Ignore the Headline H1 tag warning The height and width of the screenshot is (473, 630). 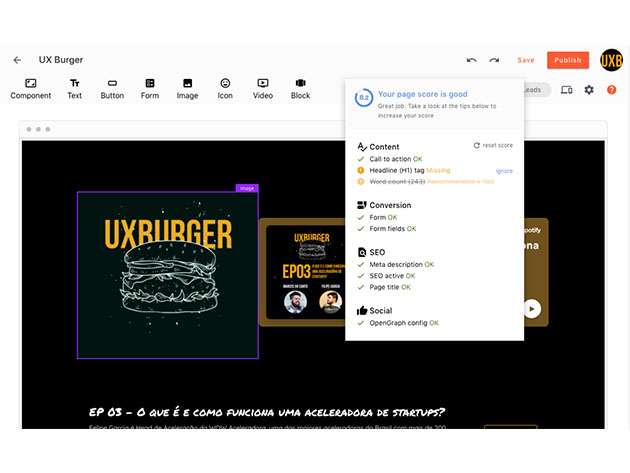pyautogui.click(x=504, y=171)
